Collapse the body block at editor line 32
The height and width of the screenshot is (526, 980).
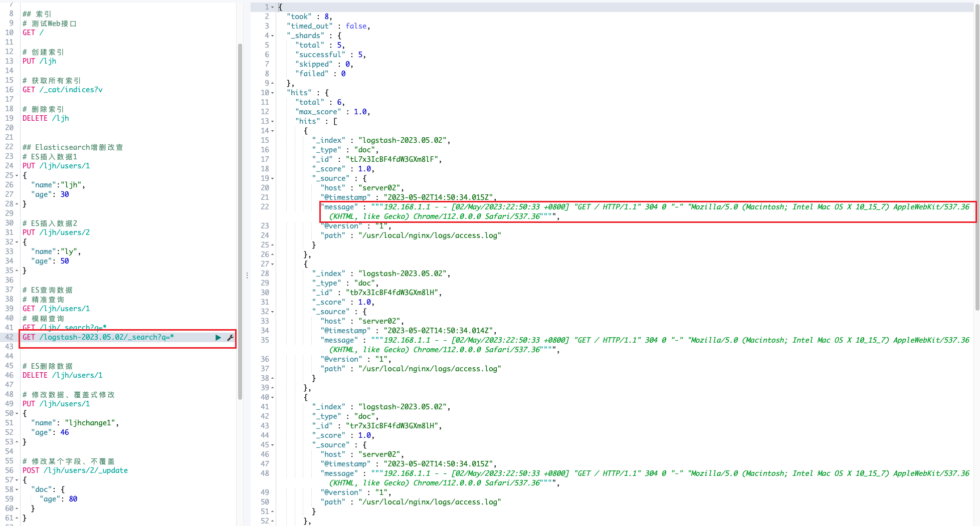pos(17,242)
